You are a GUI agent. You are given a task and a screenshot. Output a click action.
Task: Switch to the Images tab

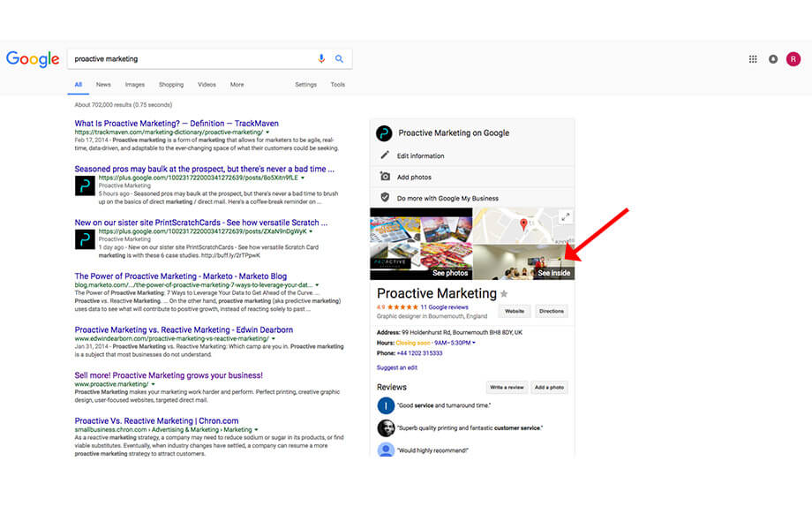click(x=135, y=85)
